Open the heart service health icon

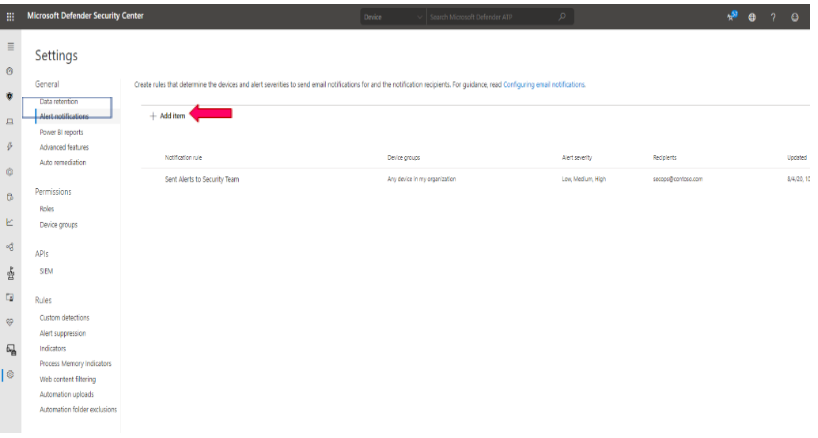(10, 323)
